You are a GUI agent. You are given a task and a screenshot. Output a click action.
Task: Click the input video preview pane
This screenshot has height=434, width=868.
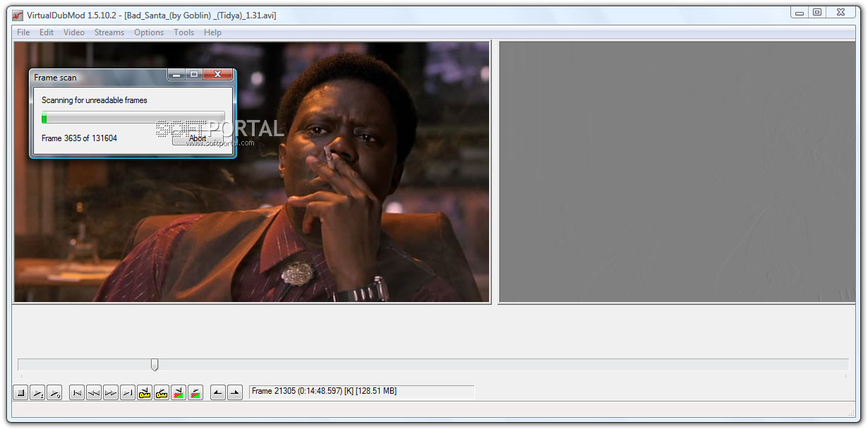(x=252, y=172)
